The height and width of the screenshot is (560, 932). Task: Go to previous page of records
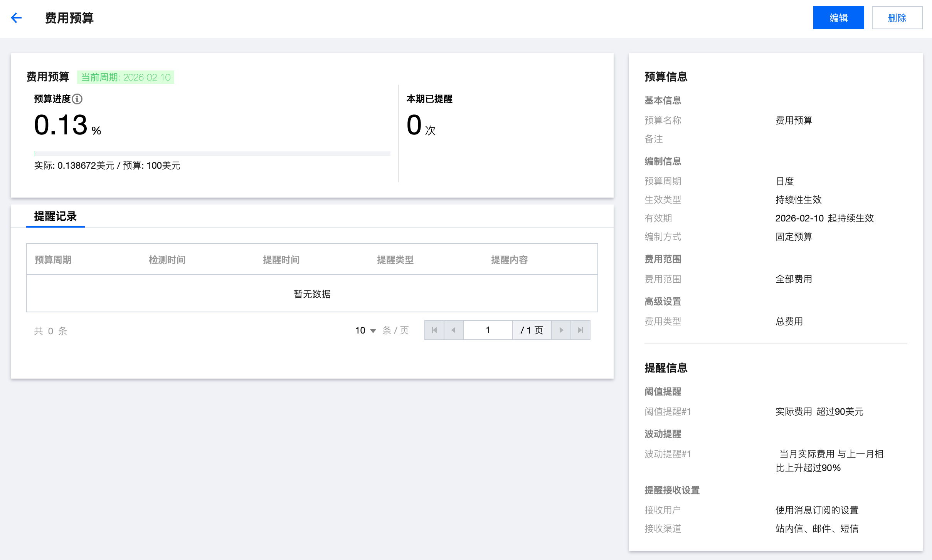point(454,330)
